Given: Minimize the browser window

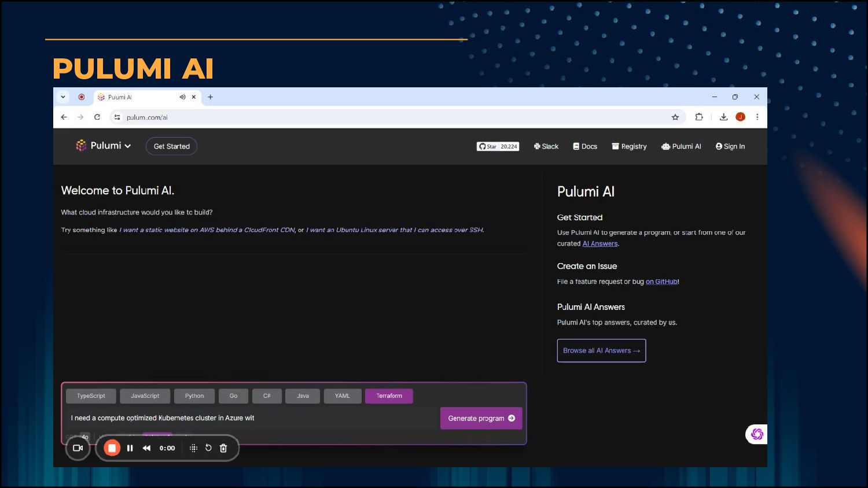Looking at the screenshot, I should [x=715, y=97].
